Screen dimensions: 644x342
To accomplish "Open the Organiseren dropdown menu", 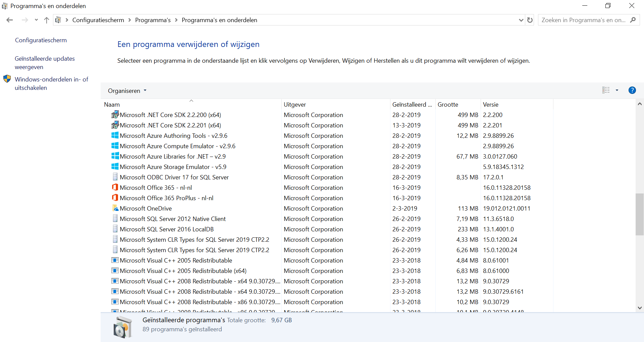I will (x=127, y=91).
